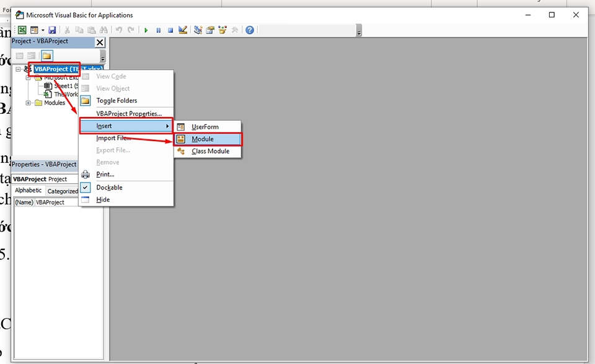
Task: Save the project with the floppy disk icon
Action: click(52, 30)
